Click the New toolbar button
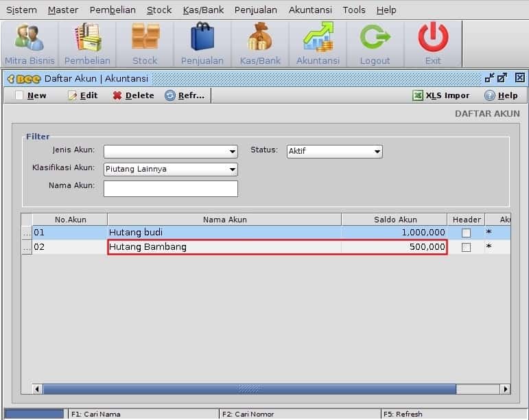The width and height of the screenshot is (529, 420). tap(31, 95)
